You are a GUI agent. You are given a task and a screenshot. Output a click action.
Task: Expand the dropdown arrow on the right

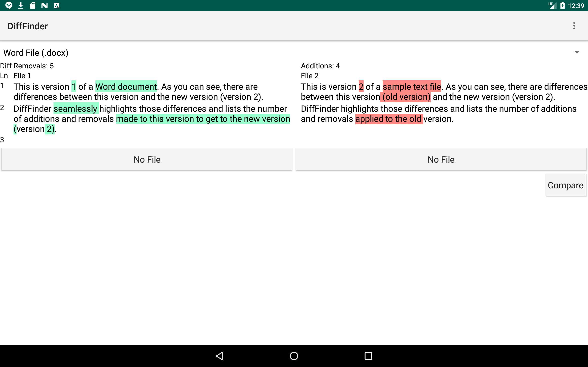click(x=577, y=53)
